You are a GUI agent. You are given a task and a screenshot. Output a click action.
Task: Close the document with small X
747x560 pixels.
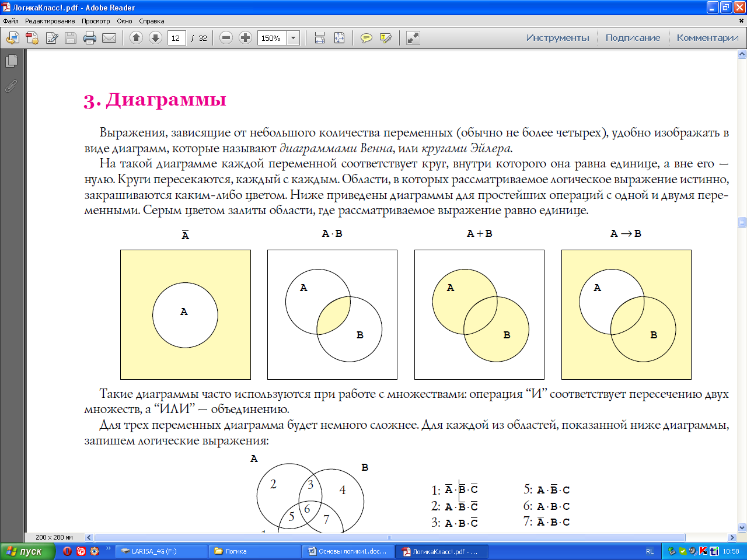742,21
